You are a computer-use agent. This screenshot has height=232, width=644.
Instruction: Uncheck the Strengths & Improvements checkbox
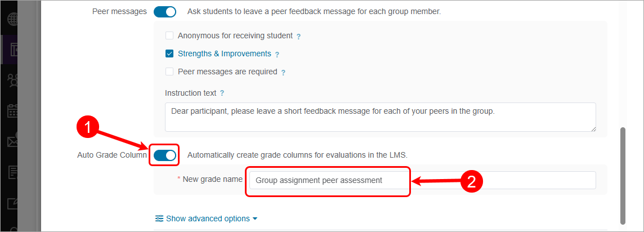[169, 54]
